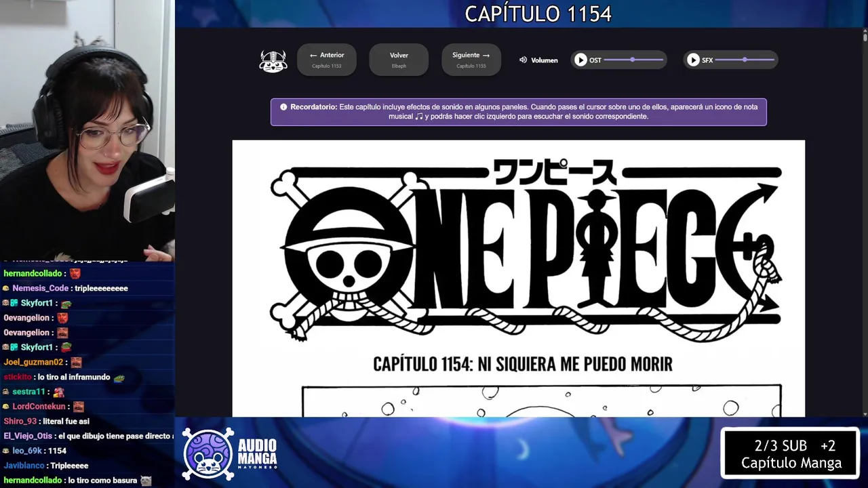The width and height of the screenshot is (868, 488).
Task: Click chat username sestra11
Action: (28, 392)
